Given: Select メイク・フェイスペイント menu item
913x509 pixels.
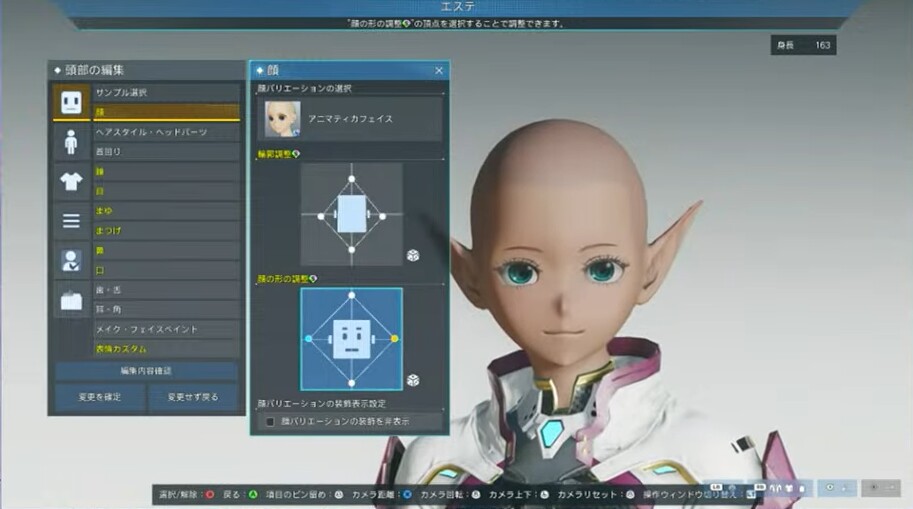Looking at the screenshot, I should tap(167, 329).
